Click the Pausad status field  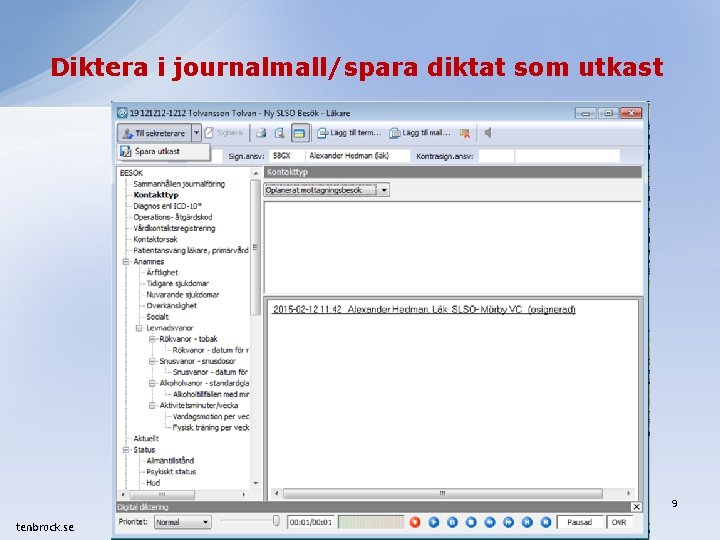coord(579,523)
